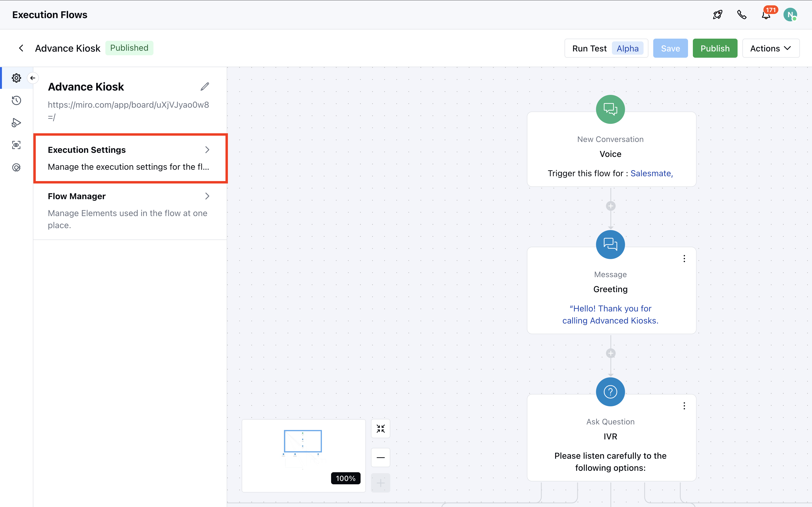This screenshot has height=507, width=812.
Task: Open the settings gear sidebar tab
Action: (16, 78)
